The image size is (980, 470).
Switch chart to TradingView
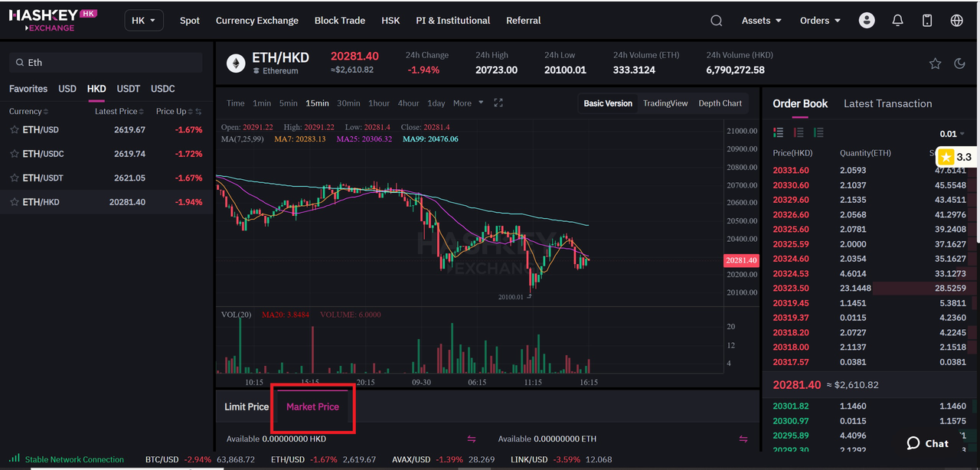tap(665, 103)
